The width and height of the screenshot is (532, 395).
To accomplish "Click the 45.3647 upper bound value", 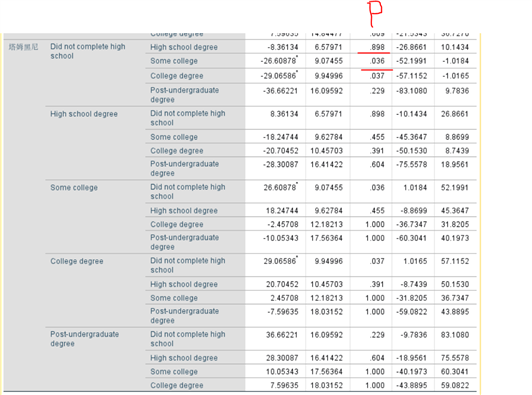I will coord(455,211).
